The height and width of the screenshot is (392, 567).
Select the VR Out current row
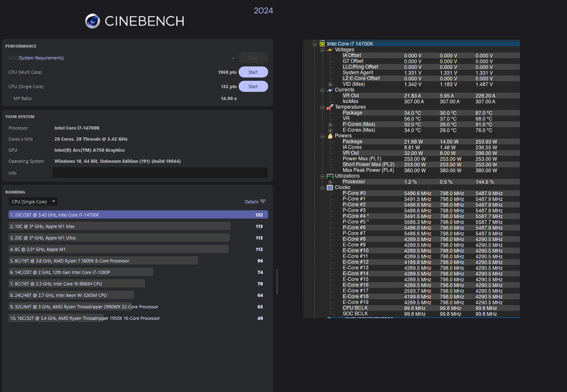tap(430, 96)
